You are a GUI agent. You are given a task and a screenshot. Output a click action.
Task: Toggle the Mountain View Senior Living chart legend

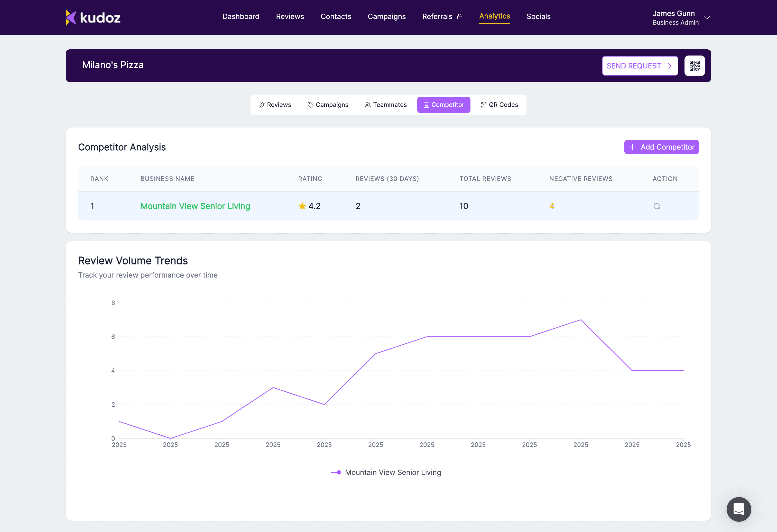coord(385,472)
